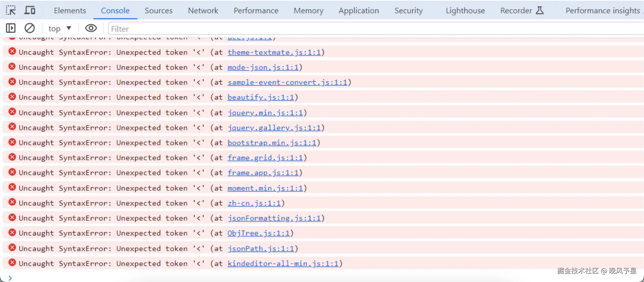The height and width of the screenshot is (282, 644).
Task: Click the sample-event-convert.js:1:1 link
Action: pos(287,82)
